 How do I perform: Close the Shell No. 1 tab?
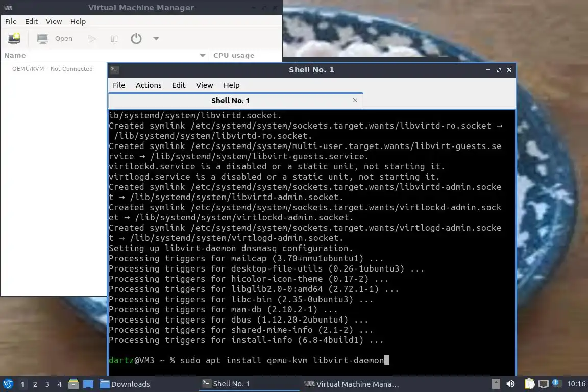[355, 100]
